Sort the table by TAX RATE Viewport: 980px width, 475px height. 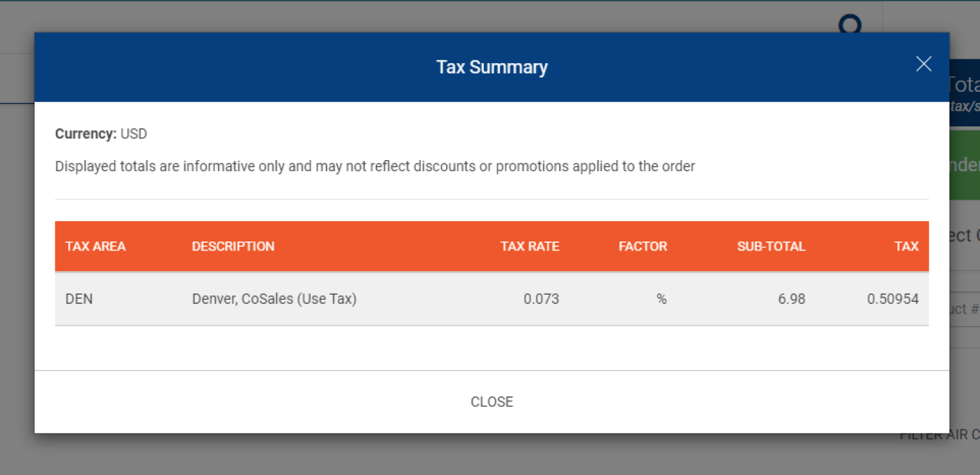coord(529,246)
